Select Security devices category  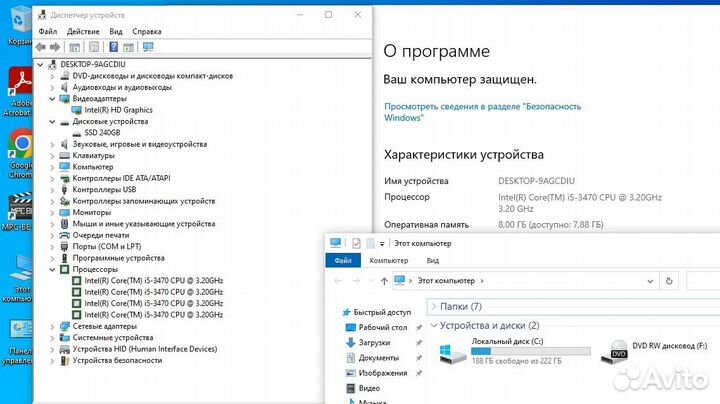click(117, 360)
